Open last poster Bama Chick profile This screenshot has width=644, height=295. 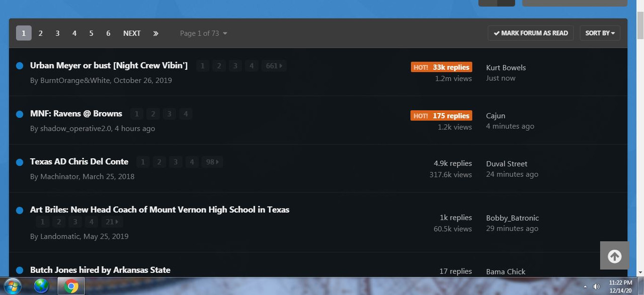(x=506, y=271)
